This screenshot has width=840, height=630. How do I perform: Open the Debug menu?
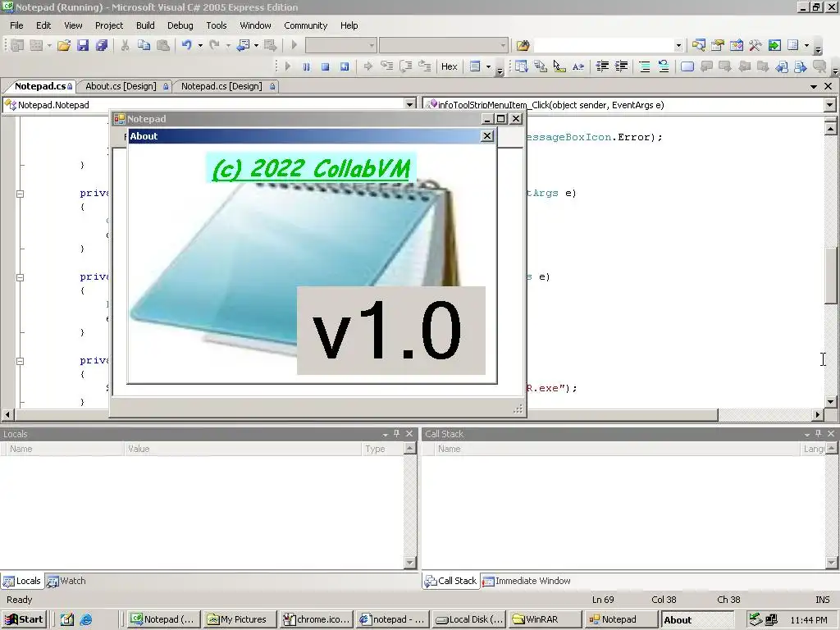click(180, 25)
